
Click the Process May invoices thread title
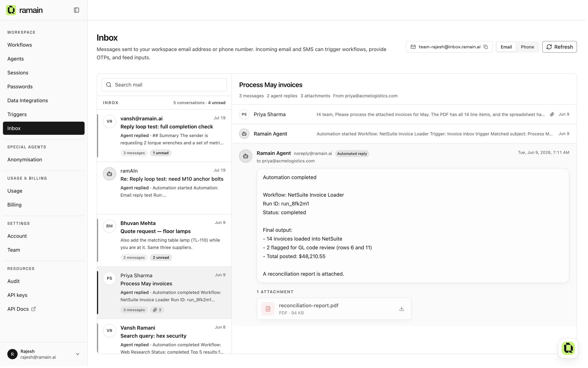pos(271,85)
